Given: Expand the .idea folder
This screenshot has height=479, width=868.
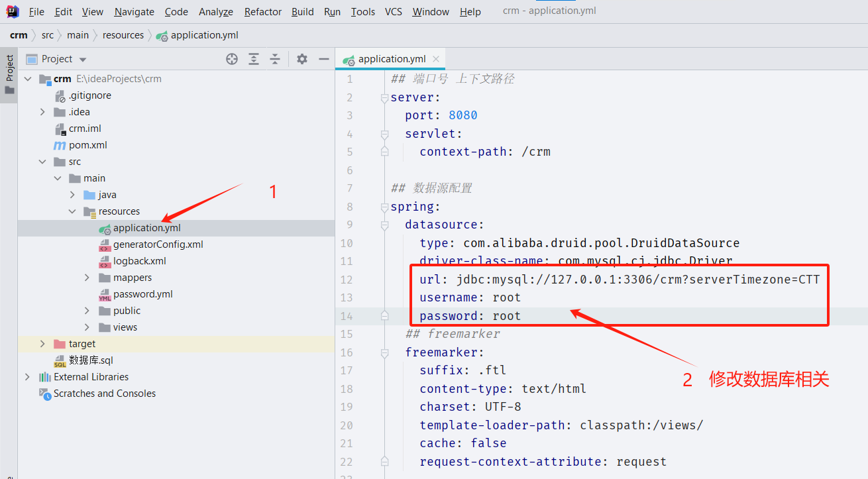Looking at the screenshot, I should coord(42,112).
